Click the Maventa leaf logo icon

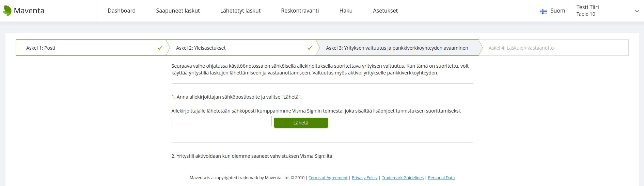7,11
